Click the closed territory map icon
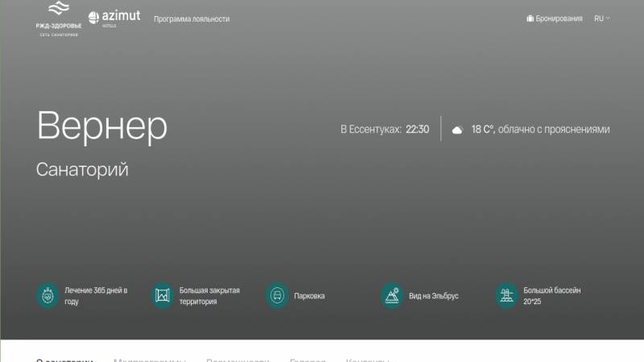Image resolution: width=644 pixels, height=362 pixels. click(x=163, y=295)
